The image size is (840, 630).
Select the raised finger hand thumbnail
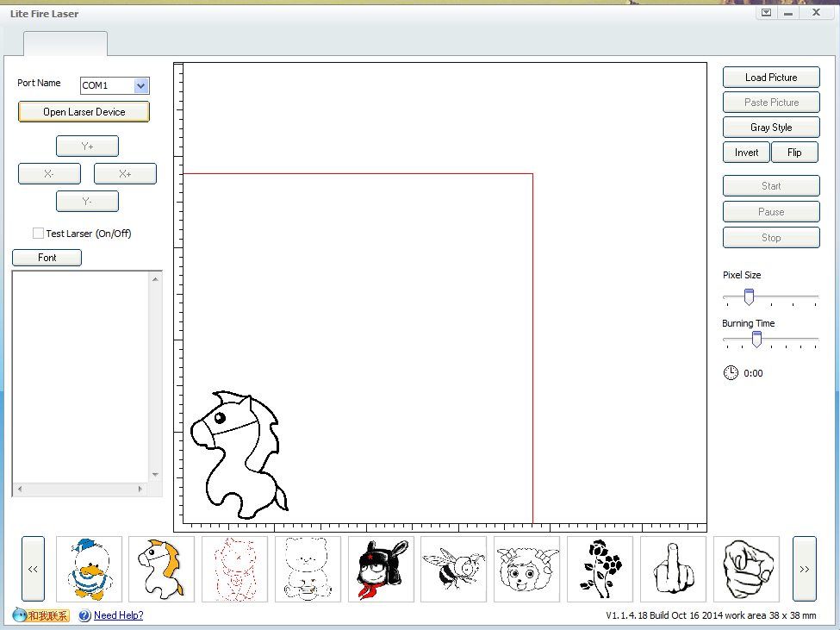click(x=673, y=569)
